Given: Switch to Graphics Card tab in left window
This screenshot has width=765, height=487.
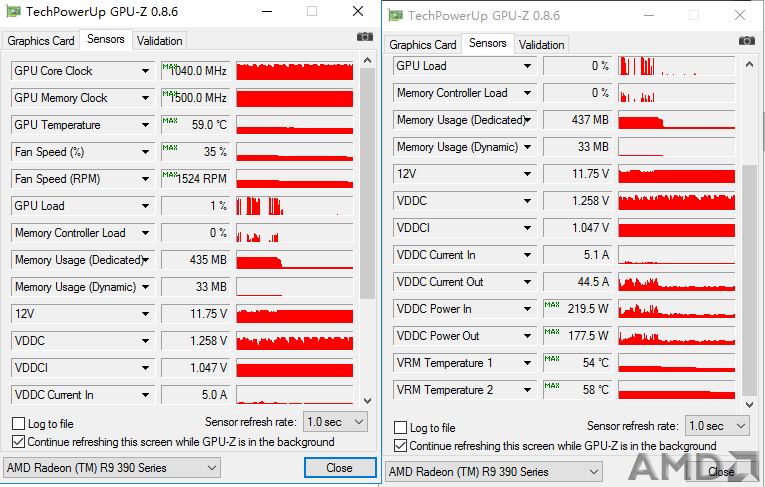Looking at the screenshot, I should tap(41, 41).
